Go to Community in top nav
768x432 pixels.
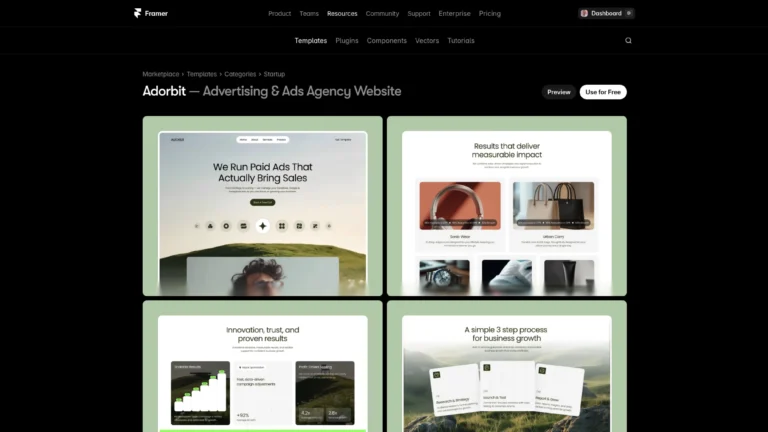383,14
